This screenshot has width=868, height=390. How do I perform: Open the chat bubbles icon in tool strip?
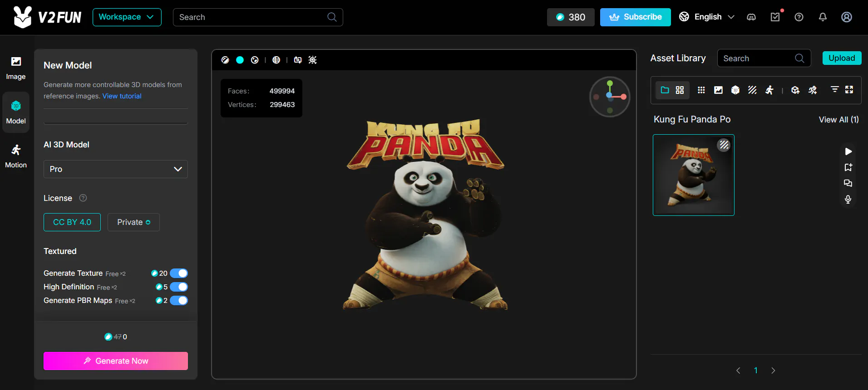pyautogui.click(x=848, y=183)
